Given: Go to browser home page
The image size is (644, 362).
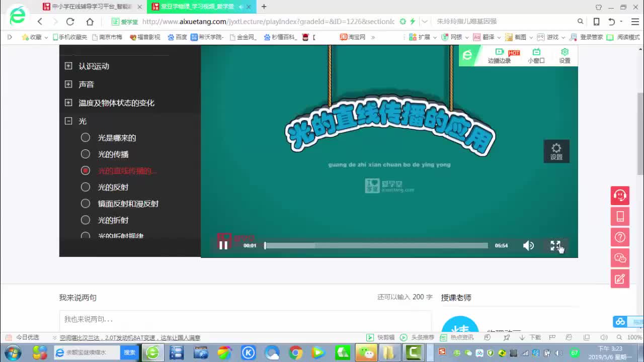Looking at the screenshot, I should tap(90, 22).
